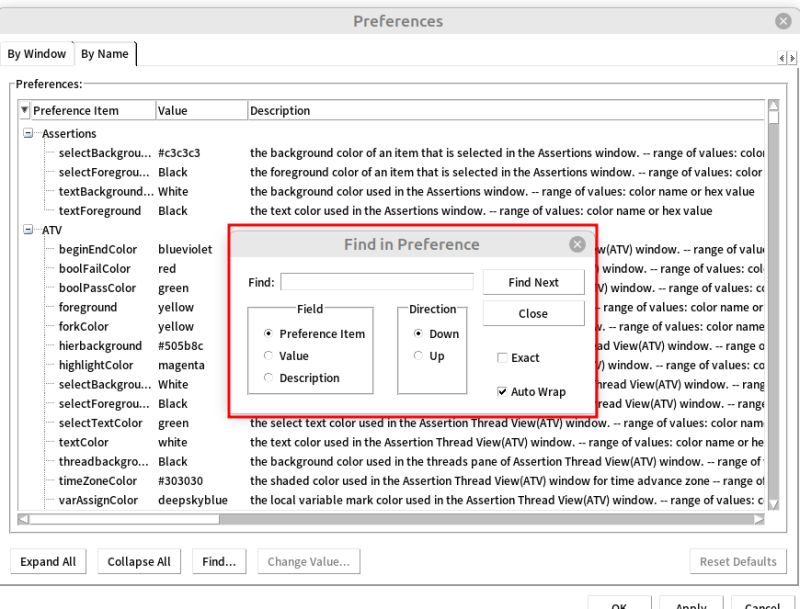
Task: Click the #c3c3c3 value cell
Action: (x=179, y=153)
